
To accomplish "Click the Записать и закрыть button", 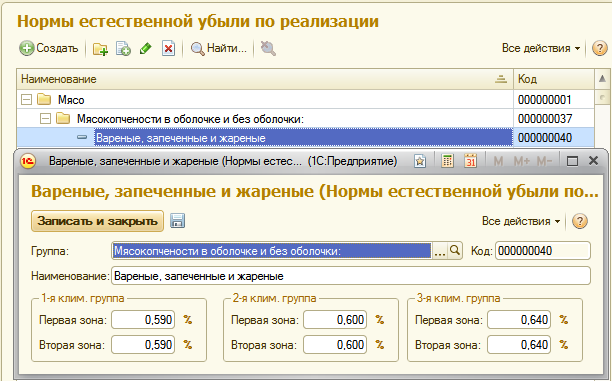I will click(97, 221).
